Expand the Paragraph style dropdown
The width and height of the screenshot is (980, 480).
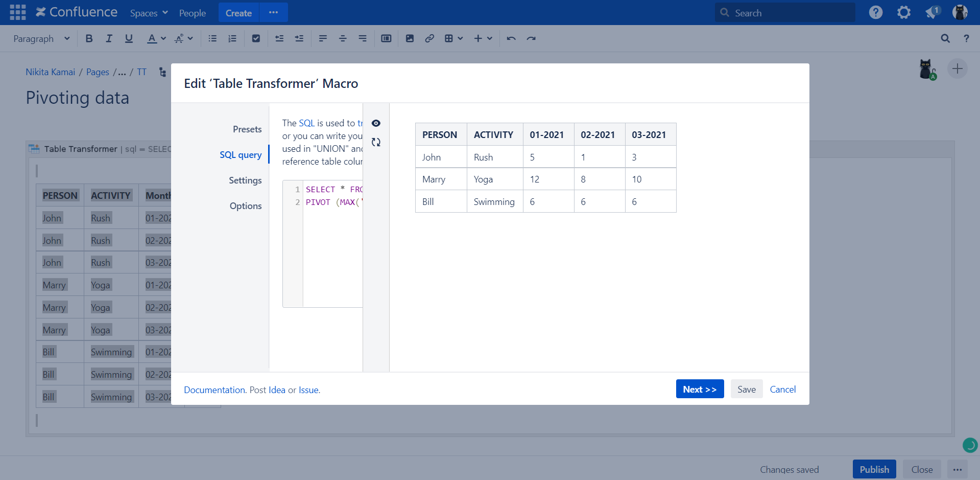pyautogui.click(x=41, y=38)
